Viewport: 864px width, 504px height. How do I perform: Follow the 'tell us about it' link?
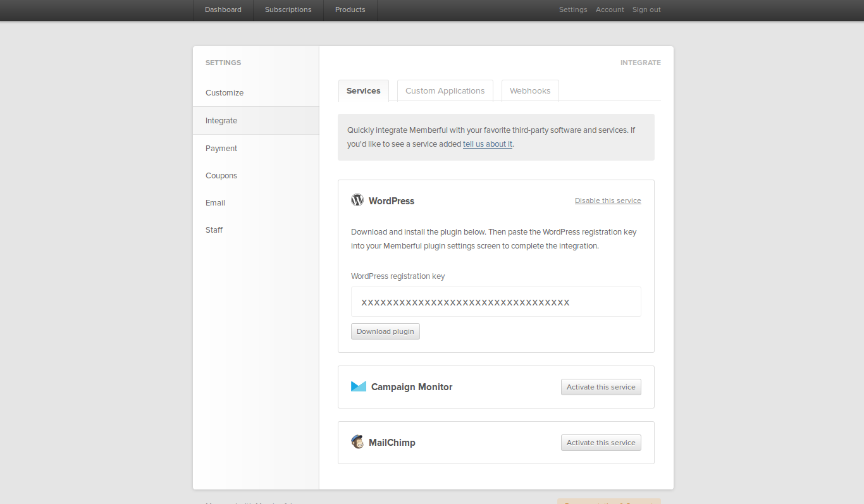coord(488,144)
